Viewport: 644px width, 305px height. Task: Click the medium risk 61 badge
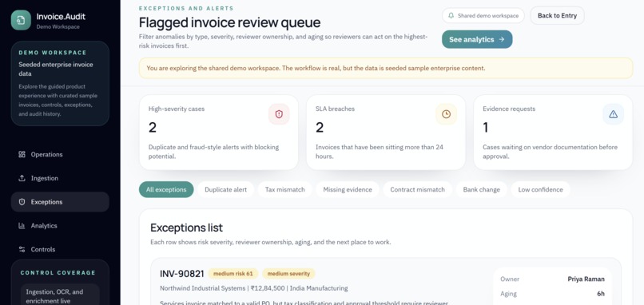[233, 274]
